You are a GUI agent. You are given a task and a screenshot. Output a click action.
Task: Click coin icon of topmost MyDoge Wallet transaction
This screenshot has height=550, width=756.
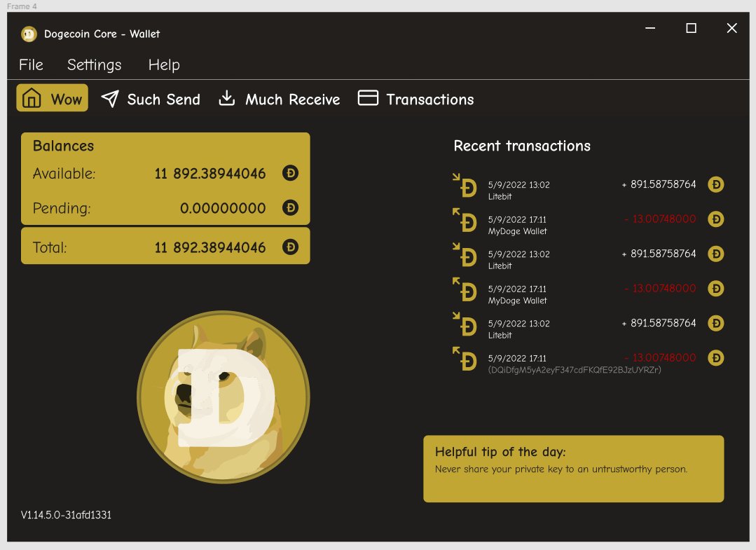(x=716, y=219)
